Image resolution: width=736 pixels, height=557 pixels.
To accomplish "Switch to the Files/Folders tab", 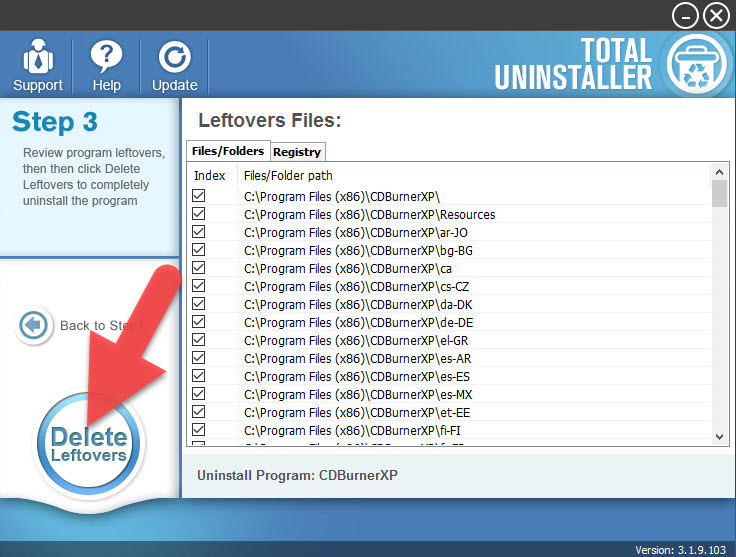I will pyautogui.click(x=228, y=151).
